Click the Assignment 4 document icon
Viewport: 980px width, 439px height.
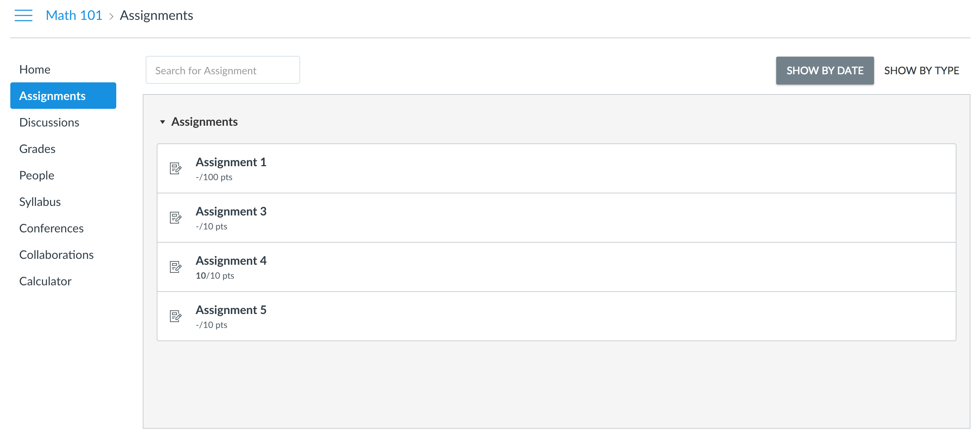point(175,267)
